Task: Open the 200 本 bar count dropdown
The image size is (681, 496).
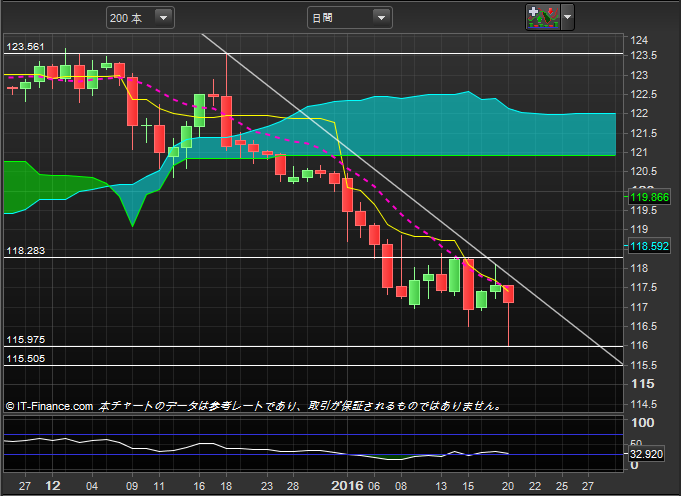Action: pyautogui.click(x=140, y=18)
